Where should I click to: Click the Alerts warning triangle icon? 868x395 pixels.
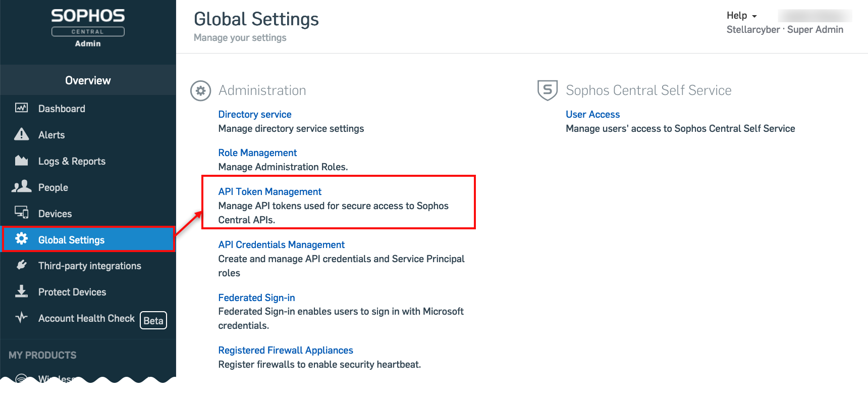coord(21,134)
